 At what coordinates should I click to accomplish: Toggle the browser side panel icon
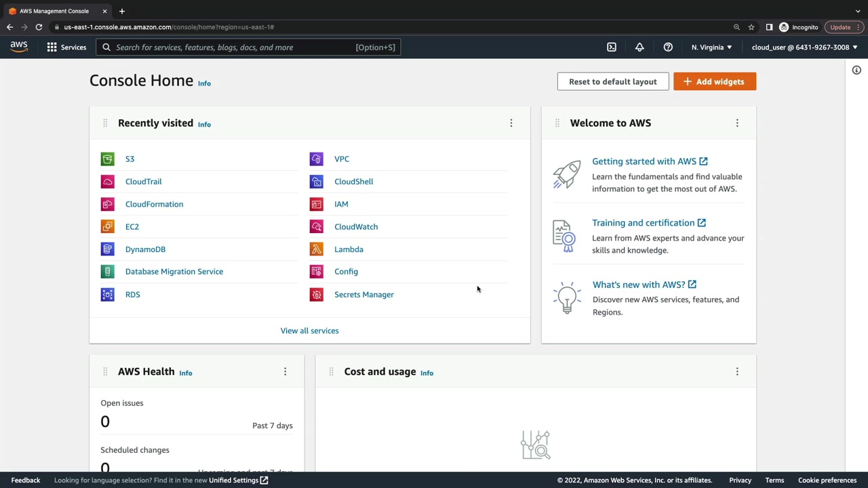[x=769, y=27]
